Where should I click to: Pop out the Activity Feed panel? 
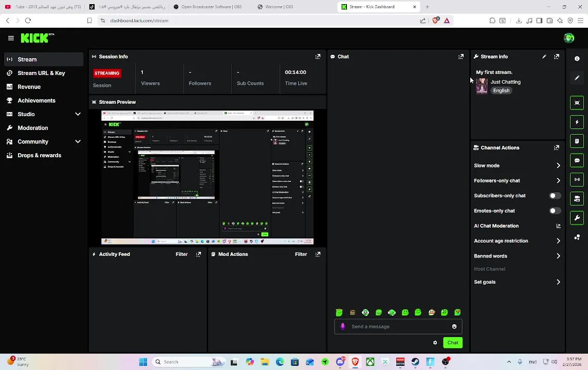[198, 254]
